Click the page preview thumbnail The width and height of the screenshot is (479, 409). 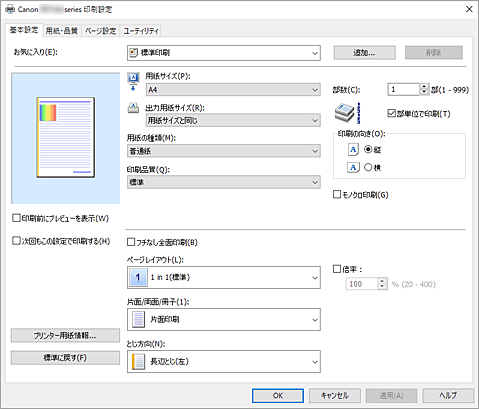[66, 137]
